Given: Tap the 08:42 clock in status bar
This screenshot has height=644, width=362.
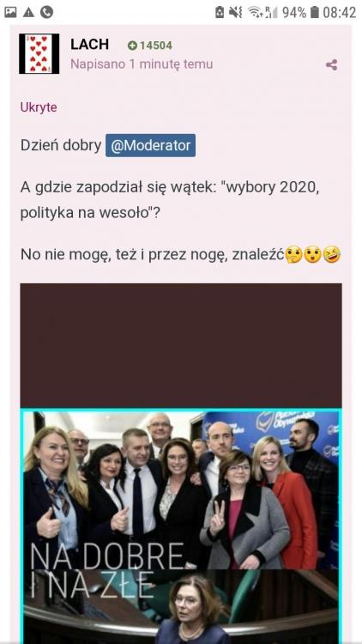Looking at the screenshot, I should (x=339, y=12).
